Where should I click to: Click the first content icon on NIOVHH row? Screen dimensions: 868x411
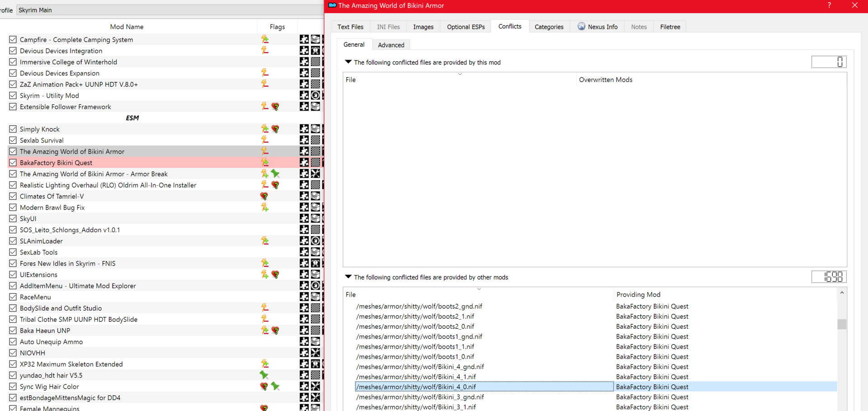(x=304, y=353)
